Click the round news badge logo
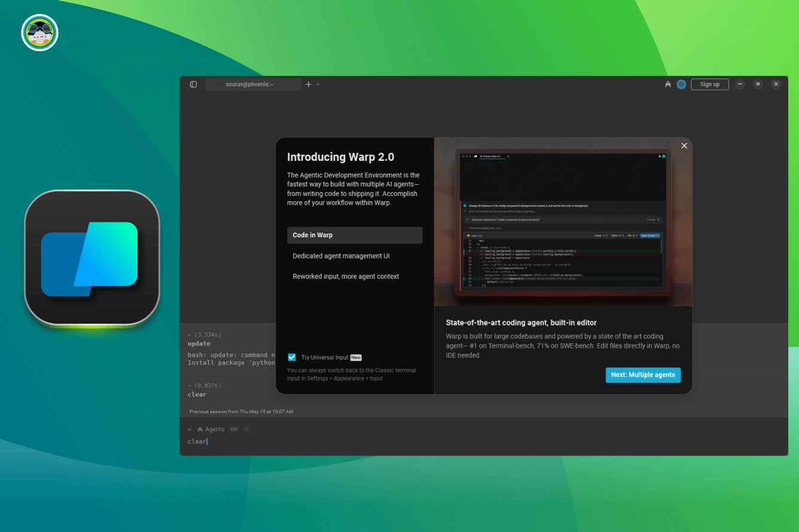This screenshot has height=532, width=799. [39, 33]
